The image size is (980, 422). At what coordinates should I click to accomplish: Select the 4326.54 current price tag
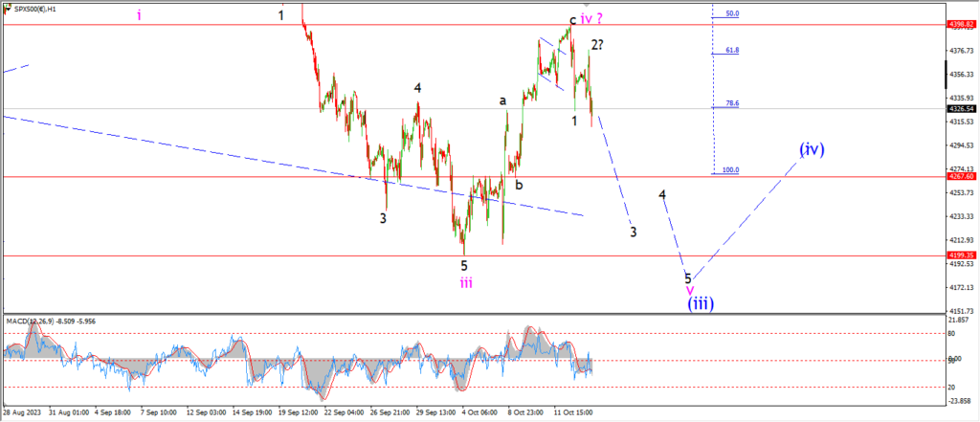[x=961, y=109]
